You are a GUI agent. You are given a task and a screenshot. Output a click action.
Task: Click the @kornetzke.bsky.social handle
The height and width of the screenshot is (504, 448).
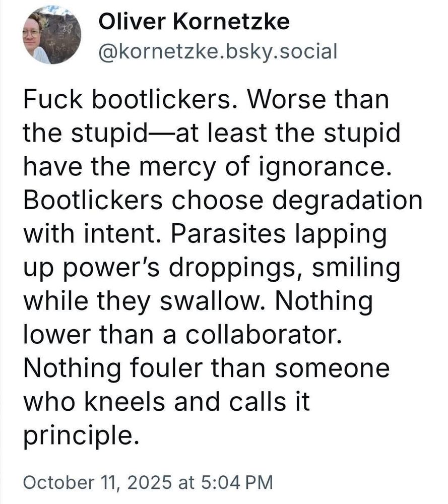click(x=217, y=51)
